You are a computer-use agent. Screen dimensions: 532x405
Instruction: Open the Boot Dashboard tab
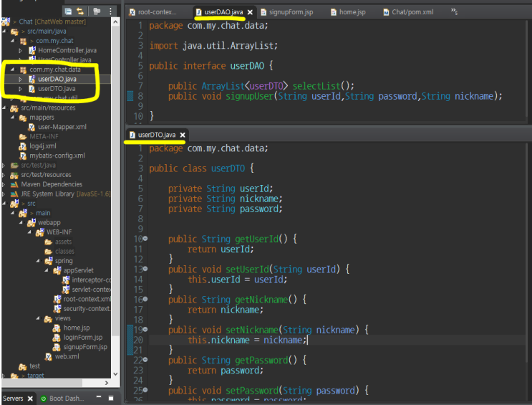pos(62,399)
